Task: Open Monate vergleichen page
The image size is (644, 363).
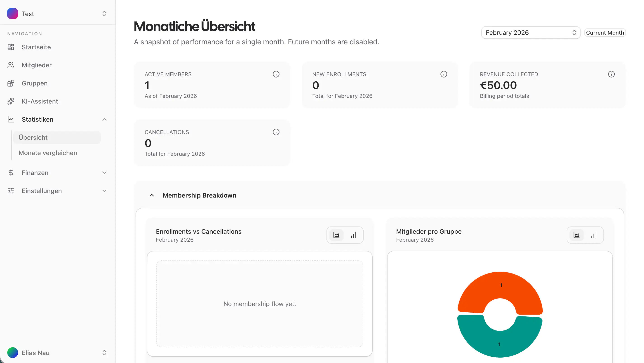Action: pyautogui.click(x=48, y=153)
